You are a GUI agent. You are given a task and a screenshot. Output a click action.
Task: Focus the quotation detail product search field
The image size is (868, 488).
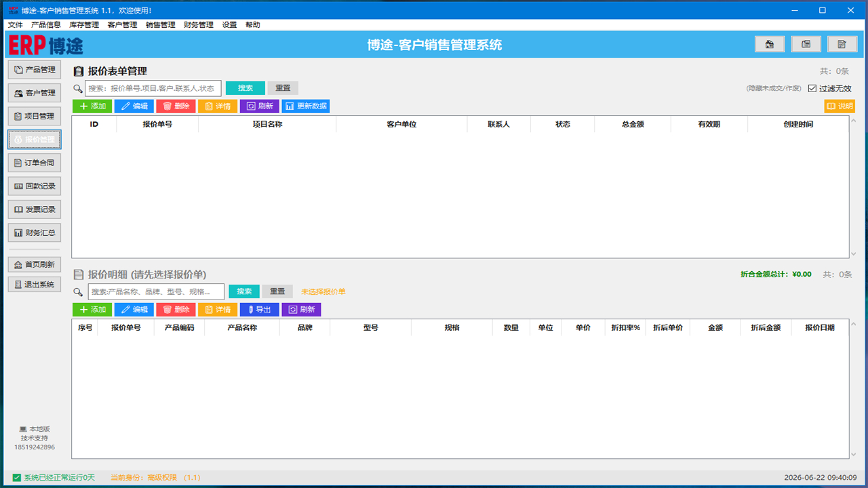coord(156,291)
